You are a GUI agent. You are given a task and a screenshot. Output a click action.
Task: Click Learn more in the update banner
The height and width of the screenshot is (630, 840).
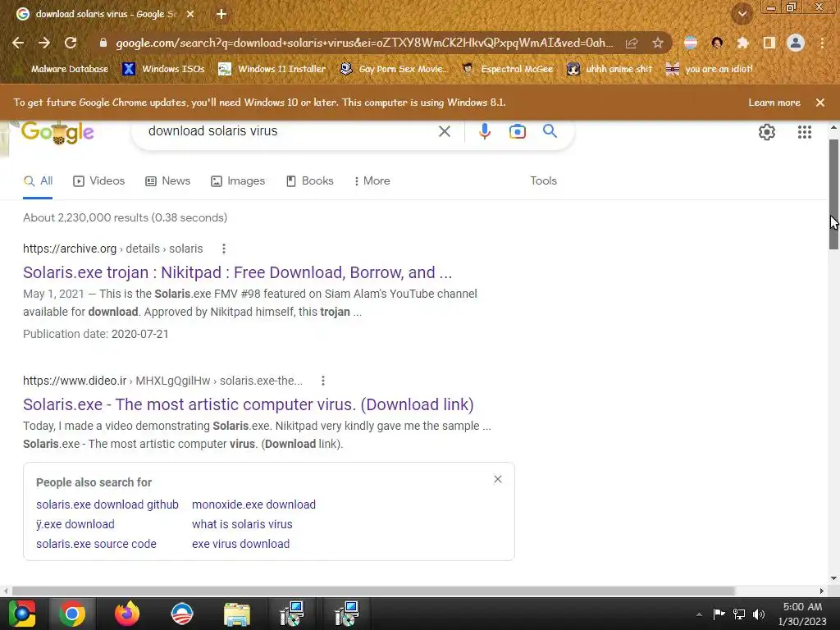[x=774, y=103]
